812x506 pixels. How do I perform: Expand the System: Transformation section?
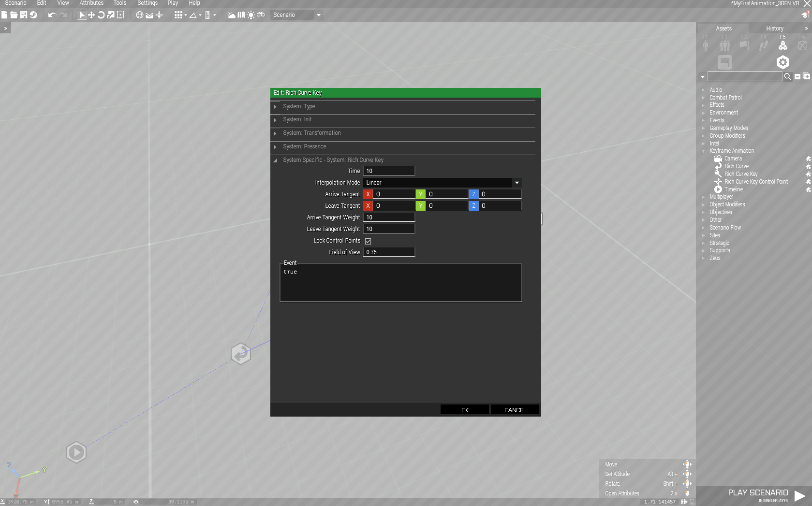pyautogui.click(x=312, y=133)
